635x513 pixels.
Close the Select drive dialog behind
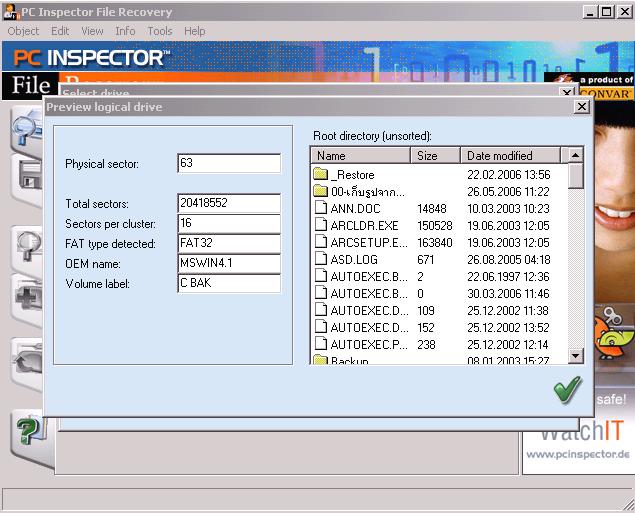pyautogui.click(x=567, y=93)
